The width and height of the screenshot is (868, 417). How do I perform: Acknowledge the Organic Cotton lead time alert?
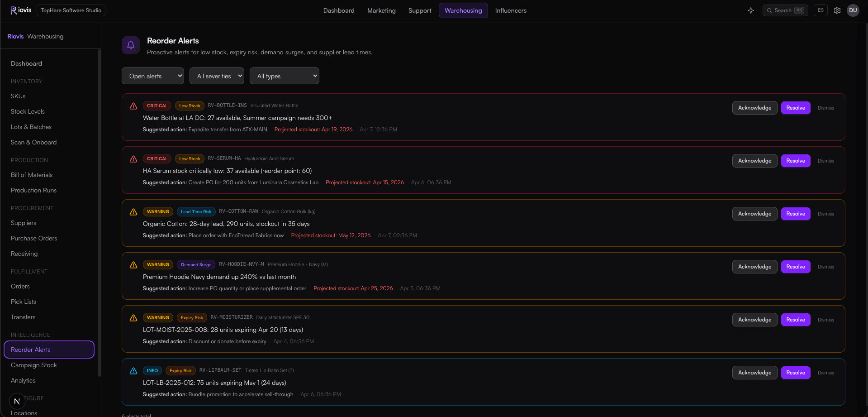tap(755, 214)
